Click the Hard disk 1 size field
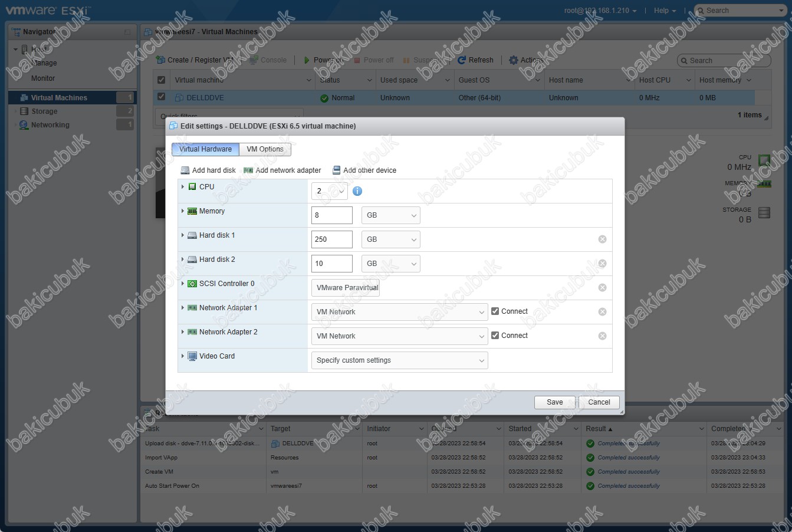Image resolution: width=792 pixels, height=532 pixels. click(x=332, y=239)
